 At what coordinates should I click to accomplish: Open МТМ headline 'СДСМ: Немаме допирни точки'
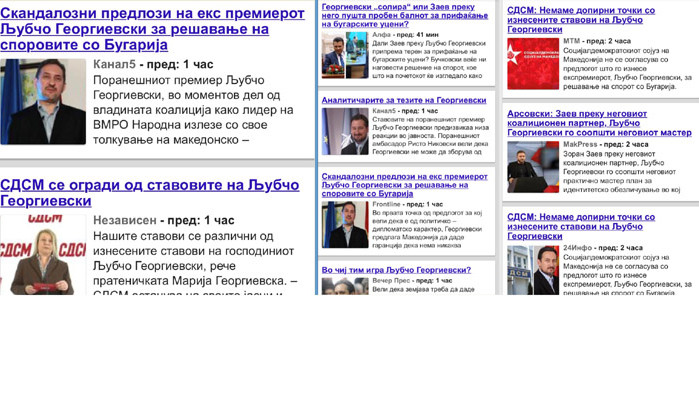tap(581, 20)
